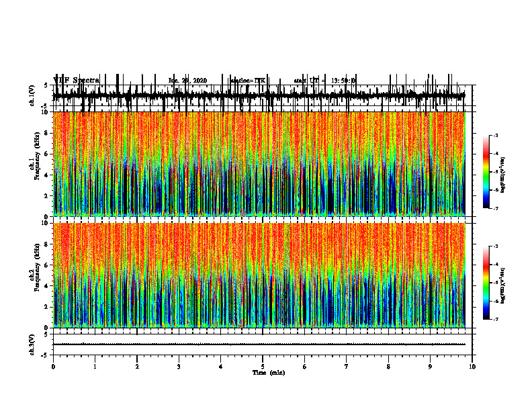Screen dimensions: 532x411
Task: Click time axis tick label 7
Action: pyautogui.click(x=347, y=367)
